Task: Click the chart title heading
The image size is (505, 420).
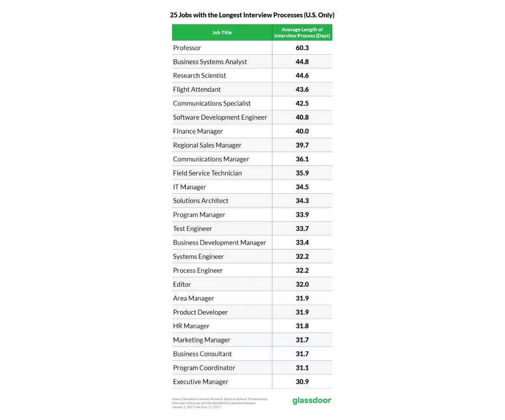Action: pos(252,15)
